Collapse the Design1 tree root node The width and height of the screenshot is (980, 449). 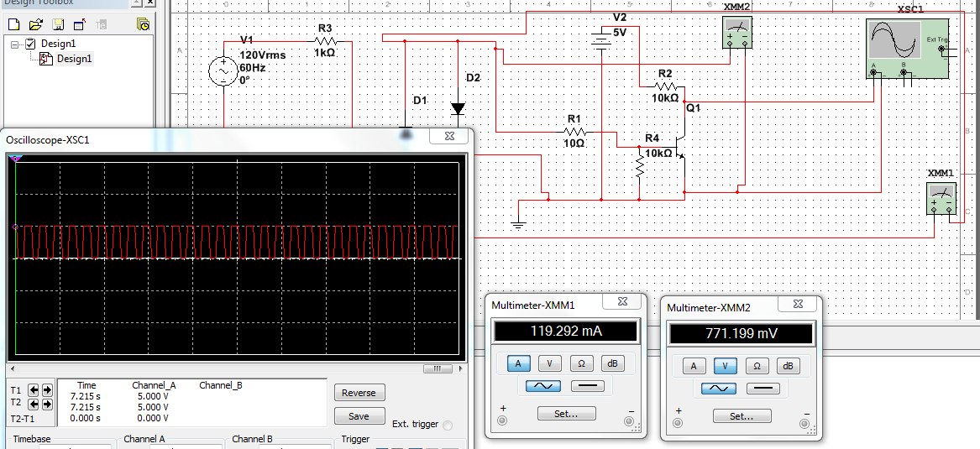[x=15, y=44]
